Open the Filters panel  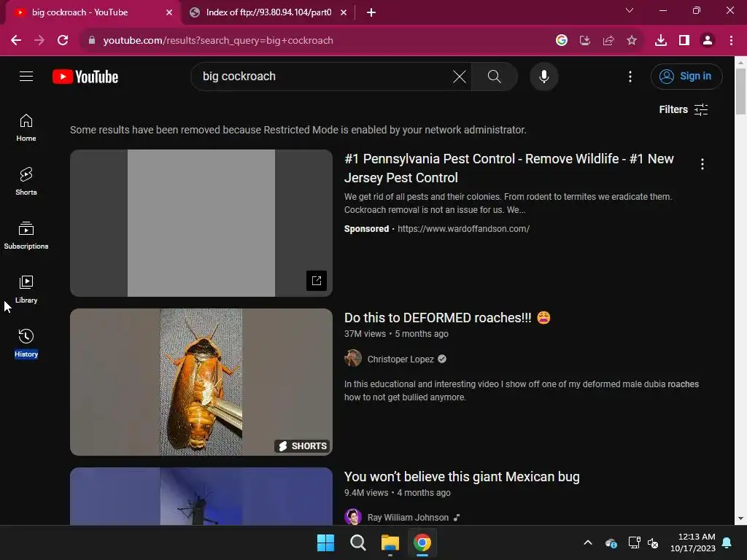[x=683, y=109]
